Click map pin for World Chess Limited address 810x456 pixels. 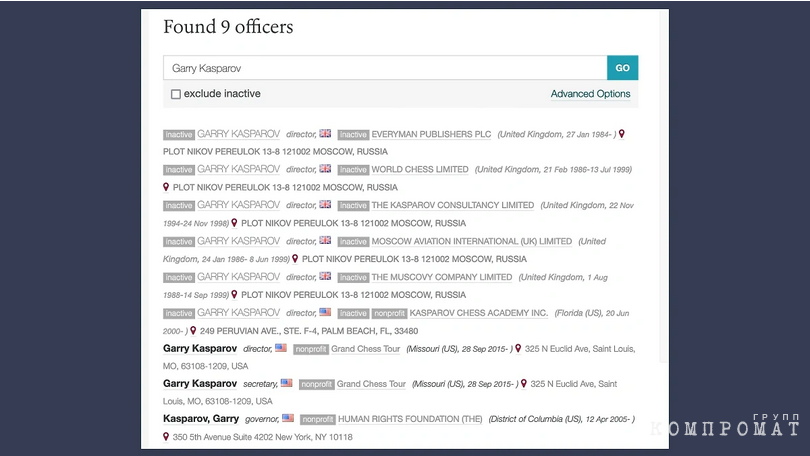point(166,187)
